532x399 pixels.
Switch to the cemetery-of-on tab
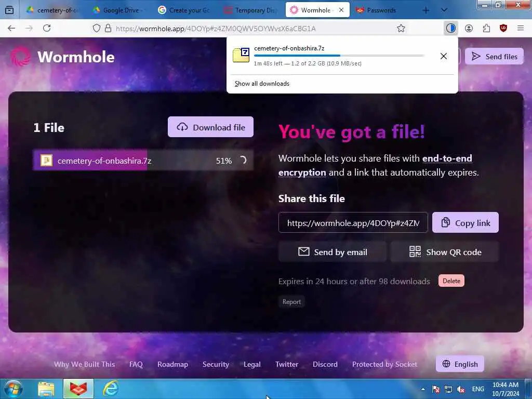[52, 10]
